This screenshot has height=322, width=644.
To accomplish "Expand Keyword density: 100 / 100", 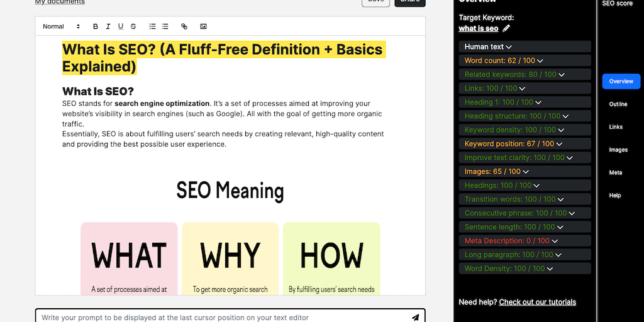I will click(x=525, y=130).
